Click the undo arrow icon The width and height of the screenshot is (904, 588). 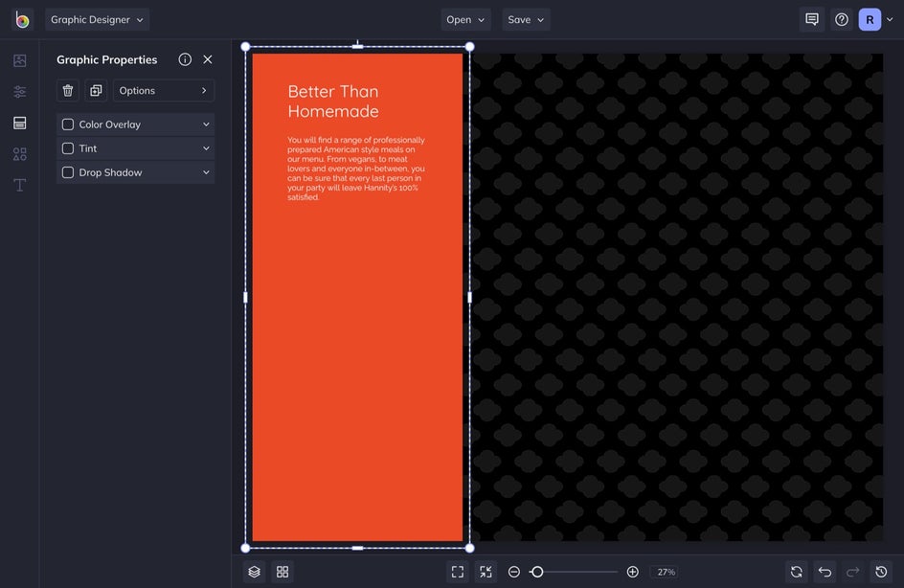click(825, 572)
